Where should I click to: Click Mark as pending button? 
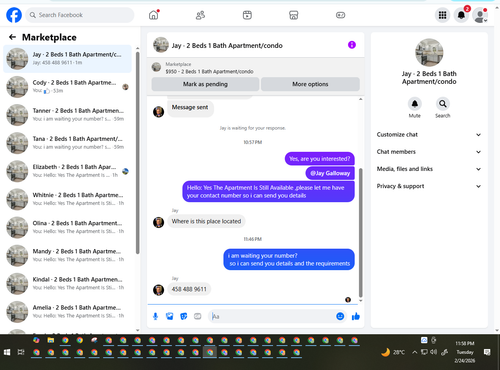(x=205, y=84)
